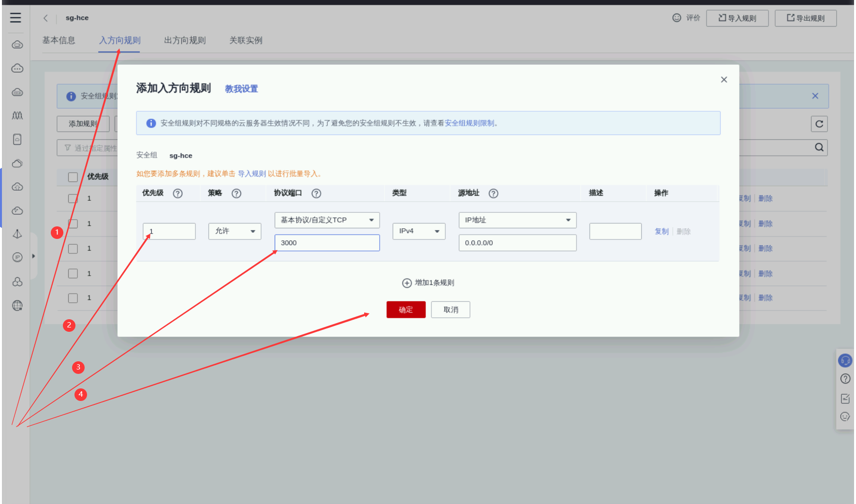Tick the third rule row checkbox
856x504 pixels.
tap(73, 249)
